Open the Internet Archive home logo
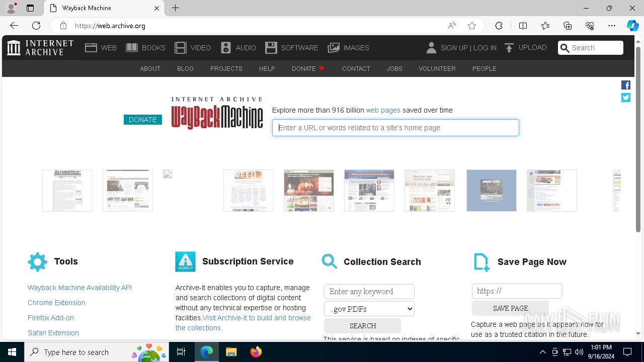Viewport: 644px width, 362px height. click(40, 48)
